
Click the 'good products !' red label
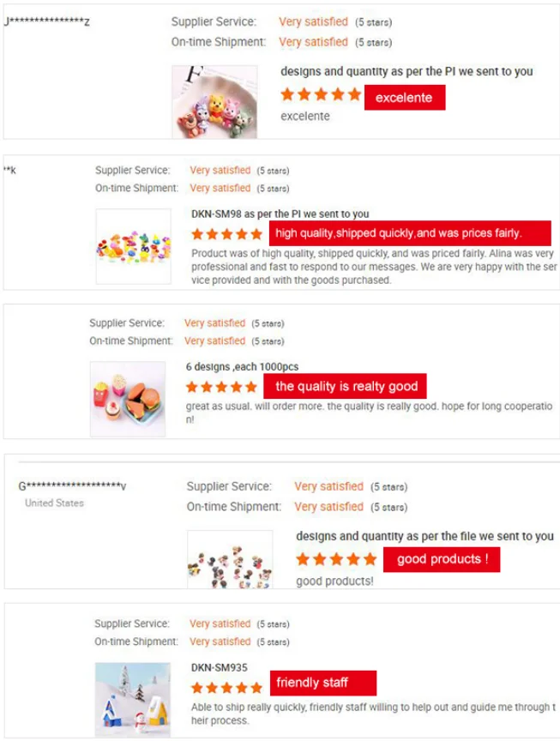tap(442, 559)
